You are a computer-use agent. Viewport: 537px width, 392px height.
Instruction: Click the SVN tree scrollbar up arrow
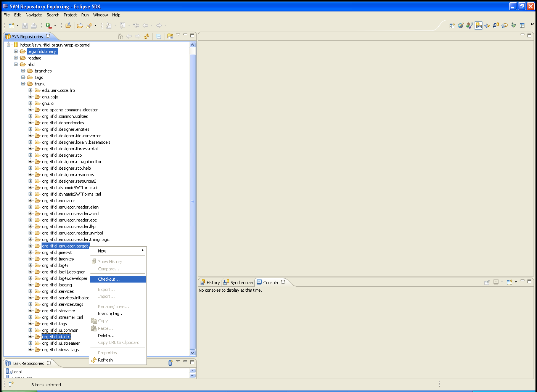[192, 45]
